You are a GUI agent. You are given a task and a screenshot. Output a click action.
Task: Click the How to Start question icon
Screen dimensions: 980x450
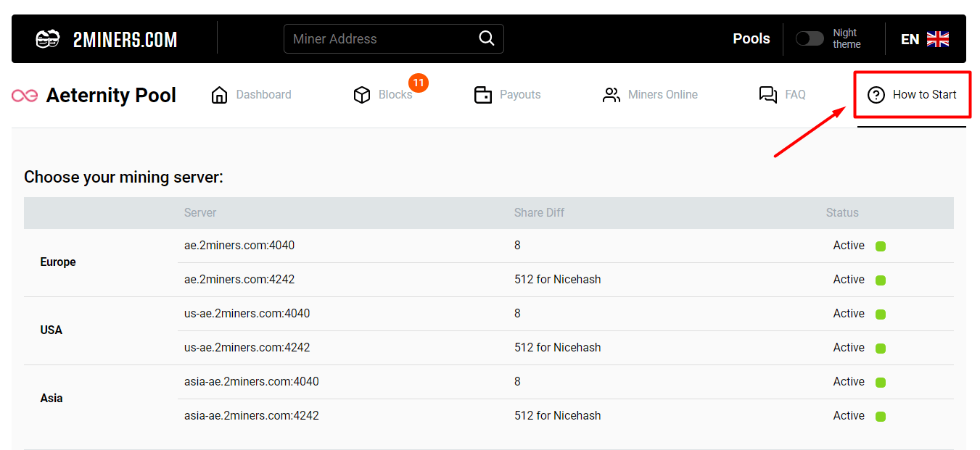pos(876,95)
